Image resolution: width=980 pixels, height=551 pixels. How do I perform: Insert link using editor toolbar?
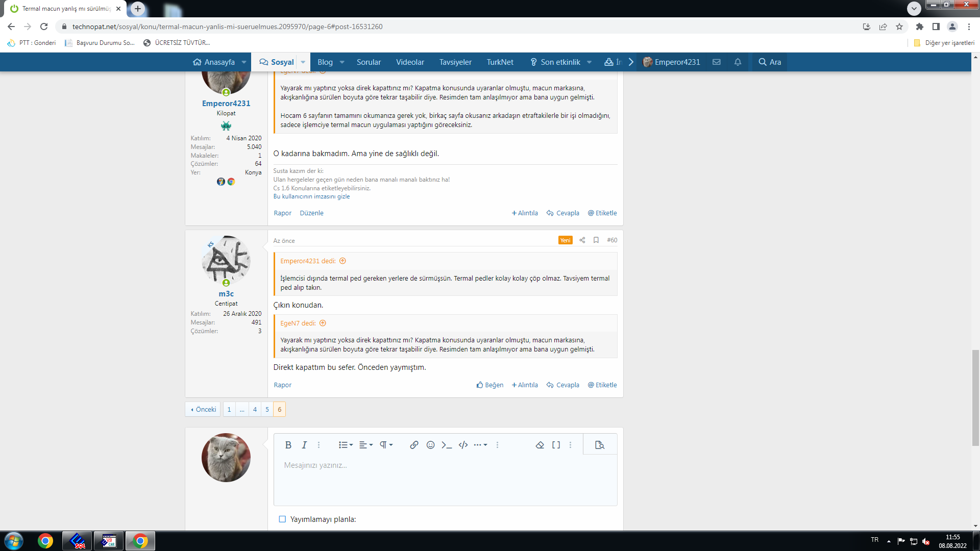(414, 445)
